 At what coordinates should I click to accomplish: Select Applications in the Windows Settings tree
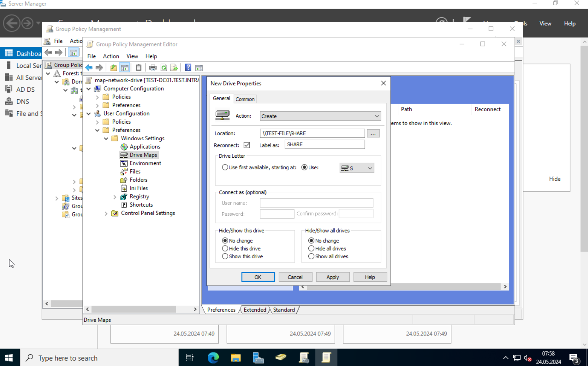[145, 147]
